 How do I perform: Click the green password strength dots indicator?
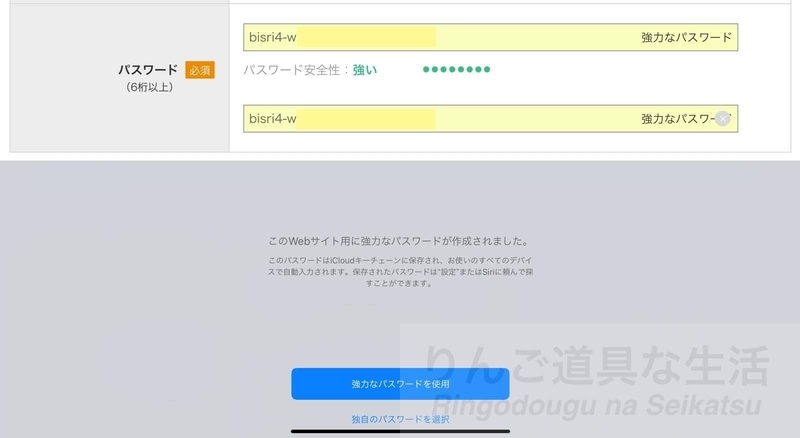457,69
